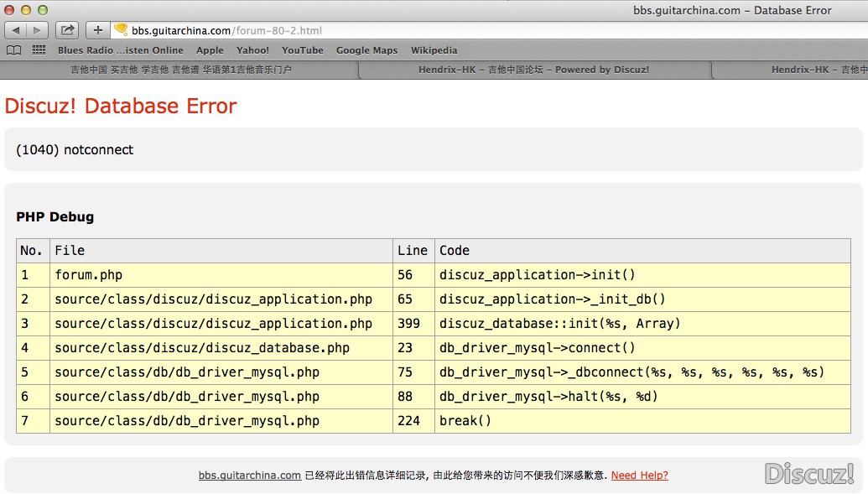Click the Chinese apology text in the footer
868x494 pixels.
point(456,476)
